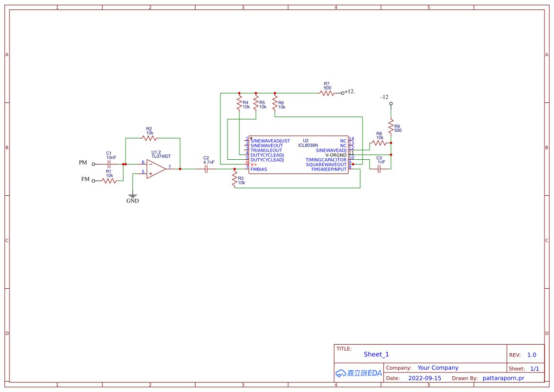Click the date 2022-09-15 in the title block
The height and width of the screenshot is (392, 554).
tap(425, 378)
